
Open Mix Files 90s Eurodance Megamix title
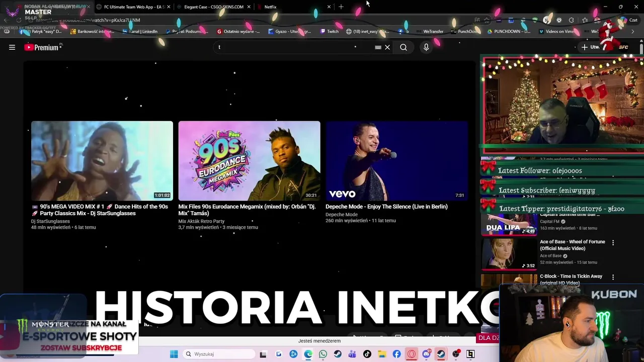(x=247, y=210)
